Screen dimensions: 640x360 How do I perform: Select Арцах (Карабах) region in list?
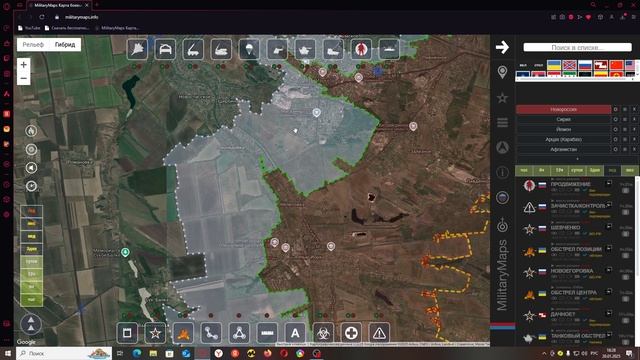click(564, 139)
